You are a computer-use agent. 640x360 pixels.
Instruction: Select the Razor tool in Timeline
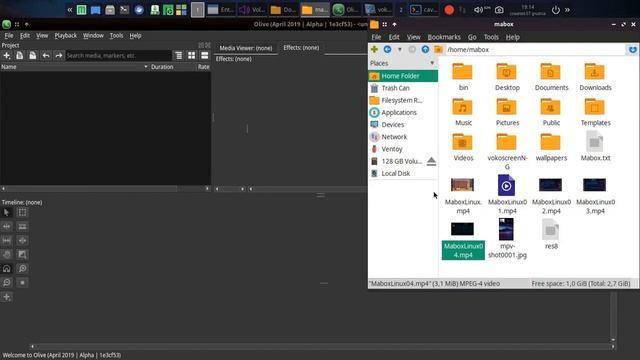tap(22, 226)
